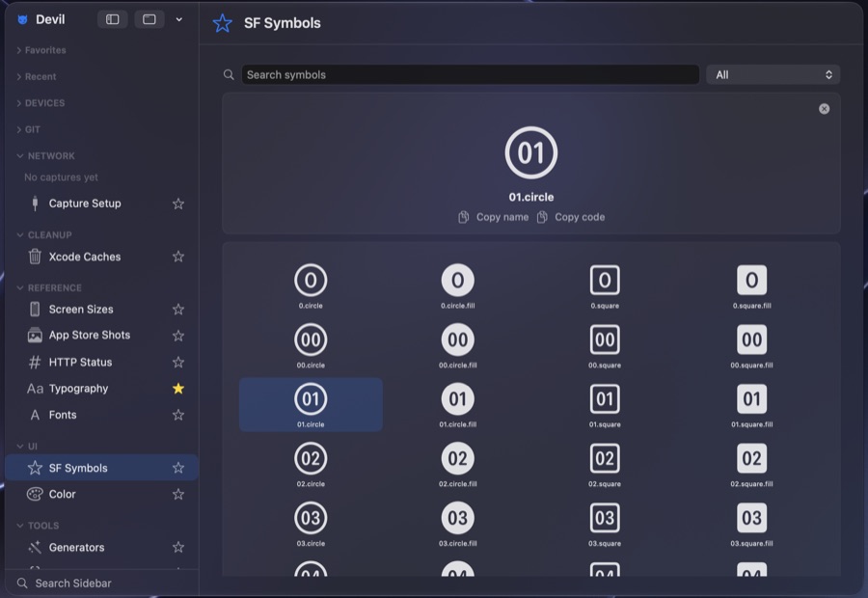Open the All category dropdown
868x598 pixels.
[x=773, y=75]
